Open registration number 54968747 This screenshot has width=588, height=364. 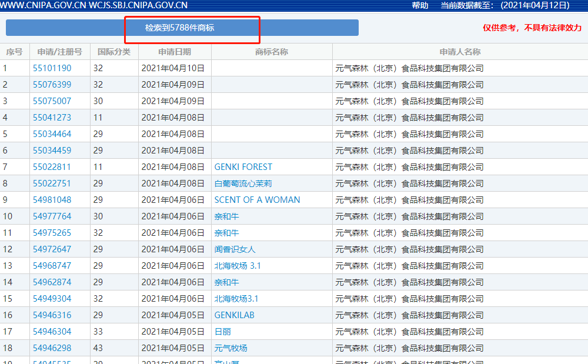tap(52, 266)
